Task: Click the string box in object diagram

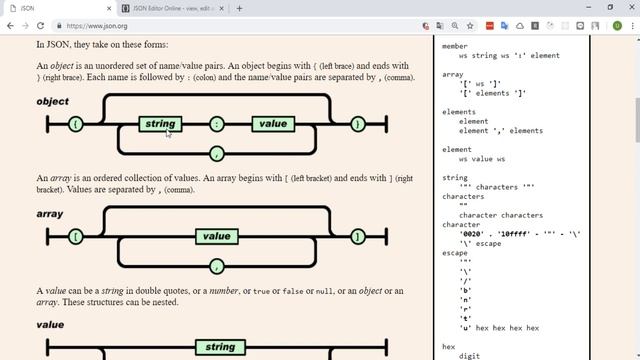Action: [x=160, y=124]
